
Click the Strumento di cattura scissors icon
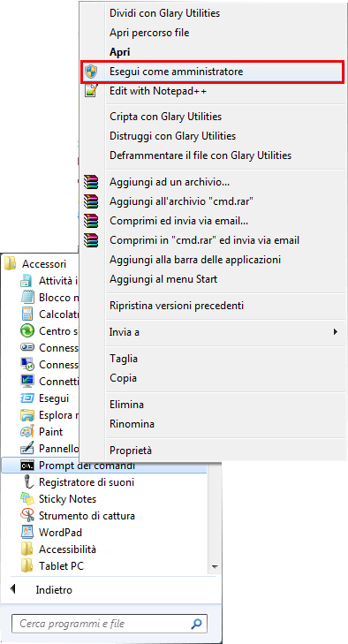tap(27, 516)
